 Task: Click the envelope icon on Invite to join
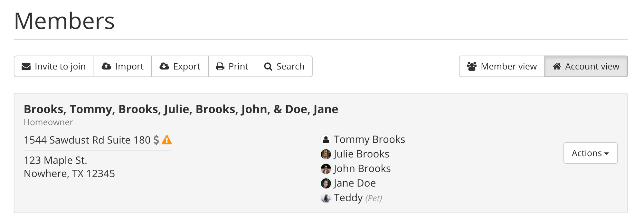pyautogui.click(x=26, y=67)
